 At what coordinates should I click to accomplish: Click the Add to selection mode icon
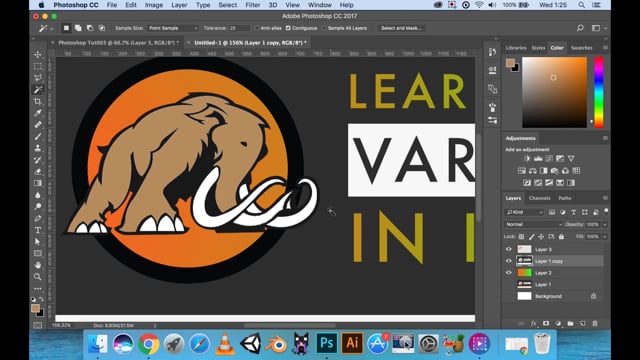pyautogui.click(x=78, y=28)
